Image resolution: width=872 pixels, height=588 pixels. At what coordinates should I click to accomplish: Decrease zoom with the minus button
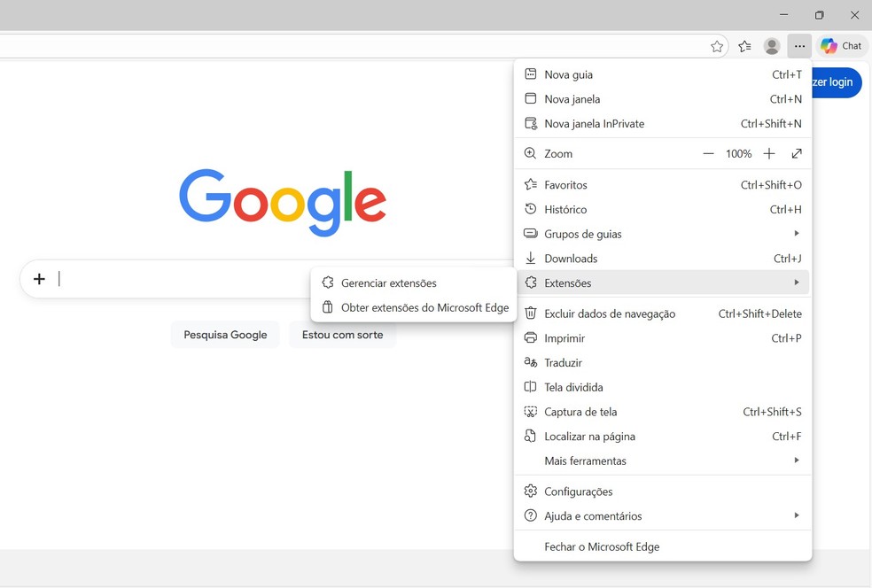(708, 153)
